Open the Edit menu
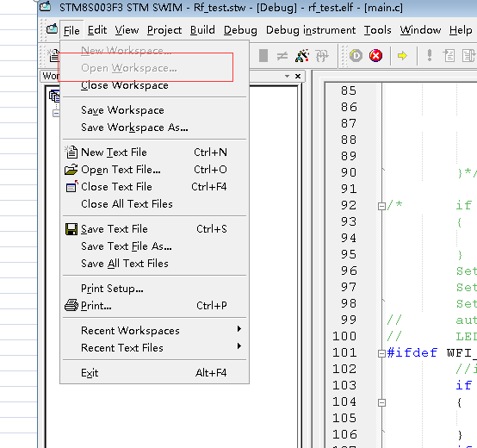Screen dimensions: 477x448 [97, 30]
